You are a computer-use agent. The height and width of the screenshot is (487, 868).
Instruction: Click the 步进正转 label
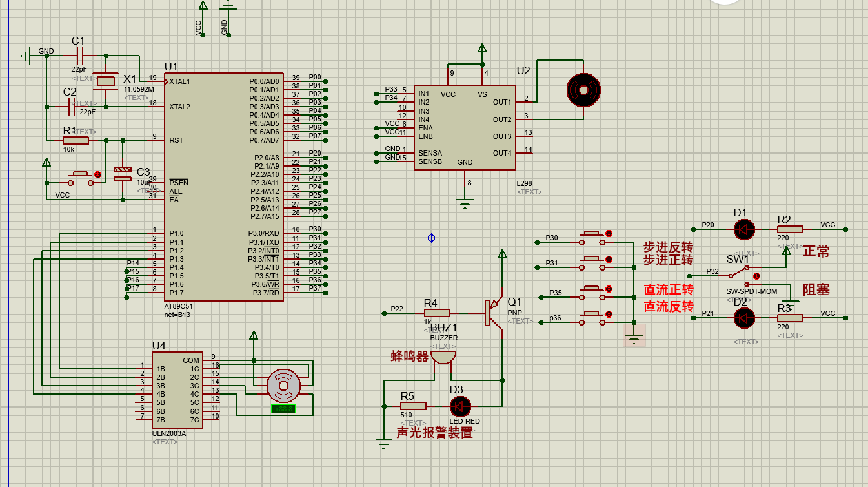click(x=668, y=260)
